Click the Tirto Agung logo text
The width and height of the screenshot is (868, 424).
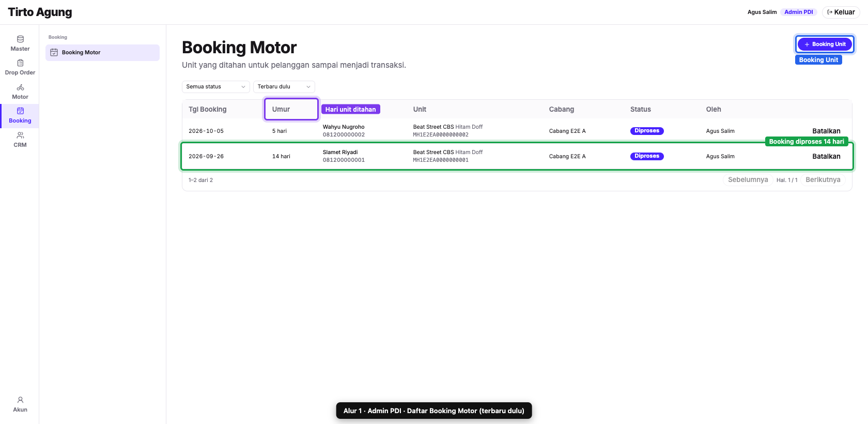(x=40, y=12)
